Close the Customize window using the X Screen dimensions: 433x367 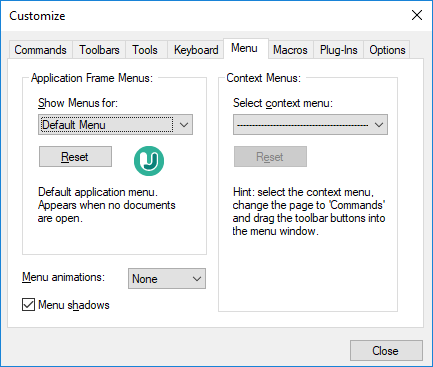point(417,15)
